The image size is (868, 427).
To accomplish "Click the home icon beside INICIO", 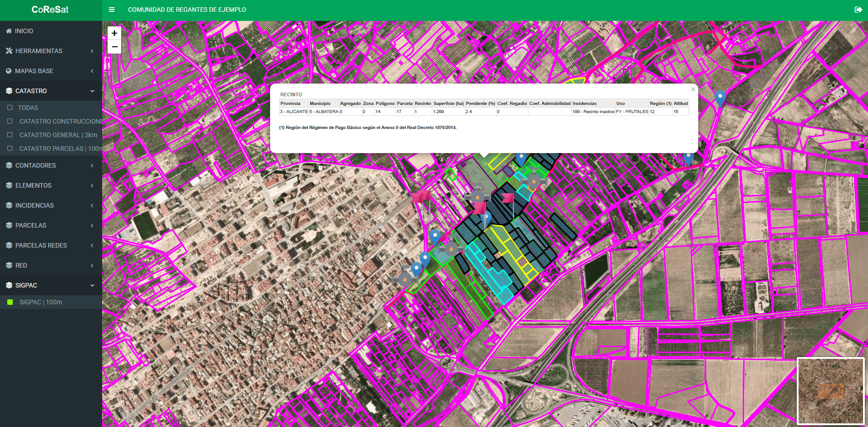I will coord(9,31).
